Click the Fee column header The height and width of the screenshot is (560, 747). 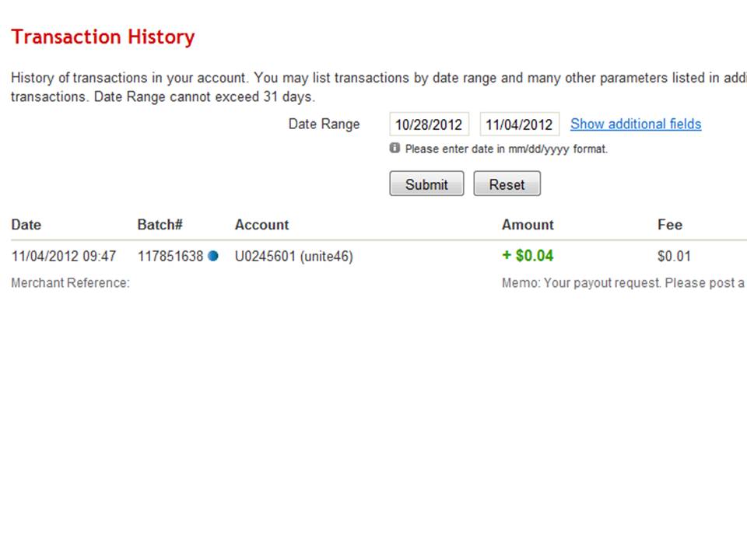coord(670,225)
